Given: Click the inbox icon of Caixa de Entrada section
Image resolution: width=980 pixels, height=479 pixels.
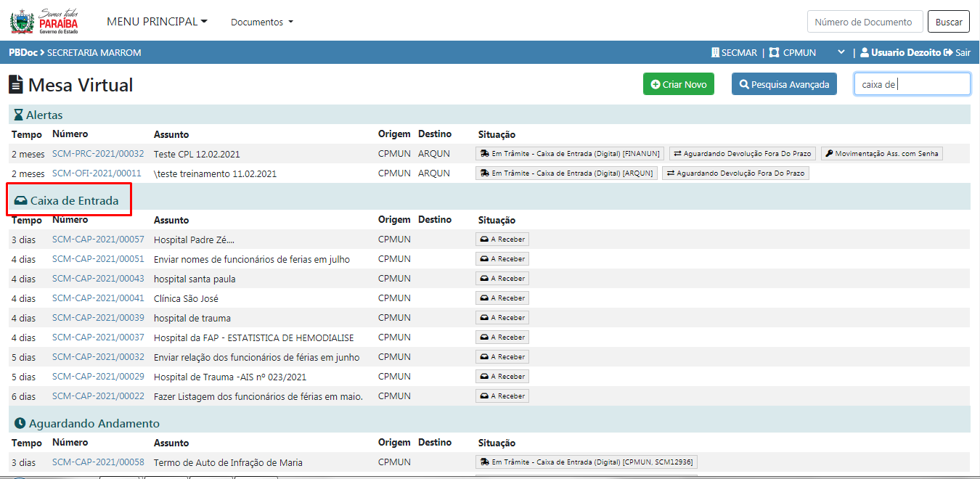Looking at the screenshot, I should 20,200.
